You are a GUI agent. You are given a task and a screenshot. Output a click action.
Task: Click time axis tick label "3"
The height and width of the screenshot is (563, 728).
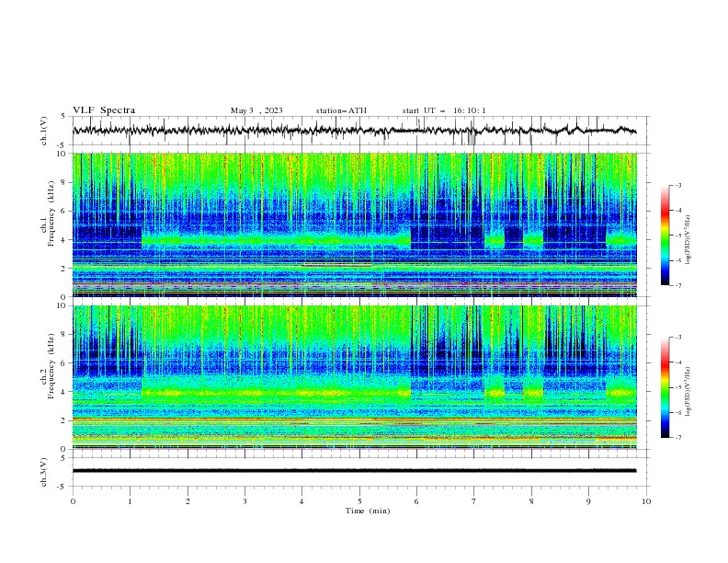pos(245,501)
